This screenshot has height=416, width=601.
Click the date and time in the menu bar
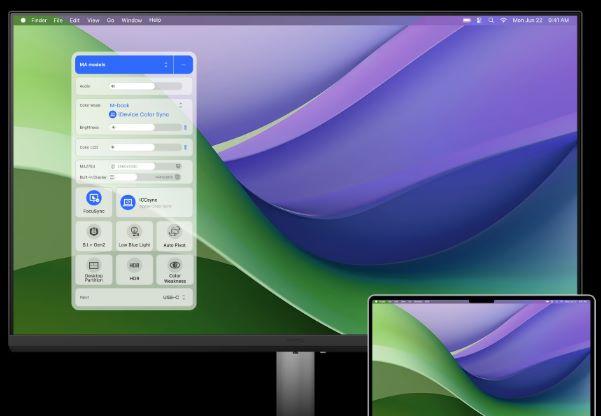(x=540, y=20)
